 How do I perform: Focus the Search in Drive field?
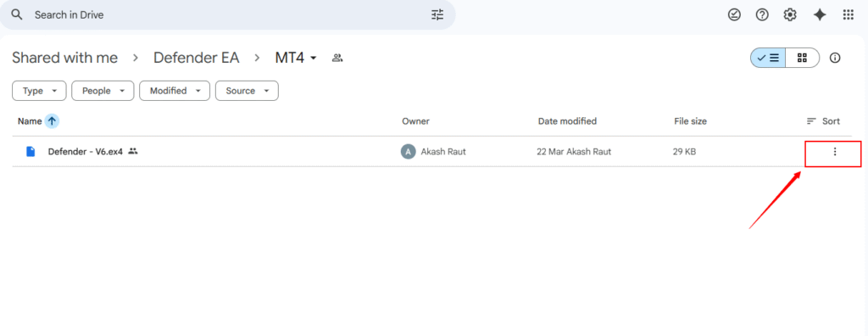click(x=227, y=15)
